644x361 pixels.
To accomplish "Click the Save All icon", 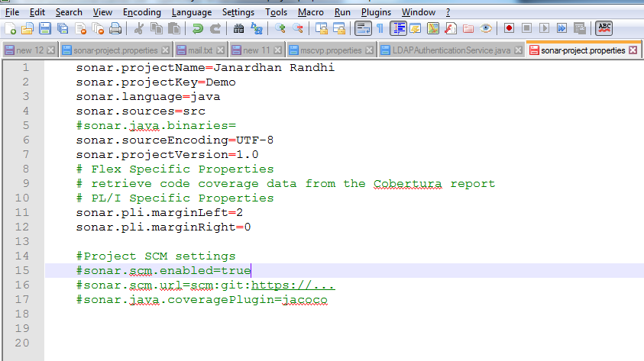I will point(63,28).
